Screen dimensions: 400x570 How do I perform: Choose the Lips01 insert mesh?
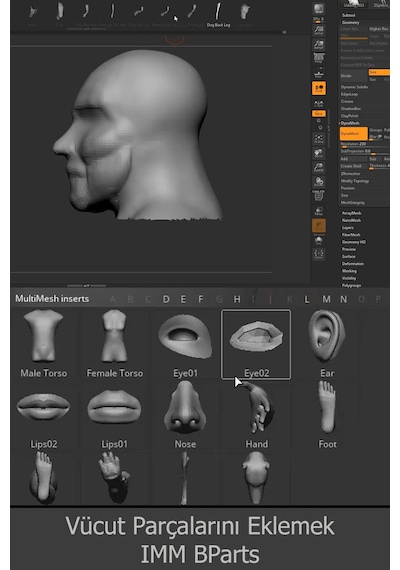tap(114, 415)
